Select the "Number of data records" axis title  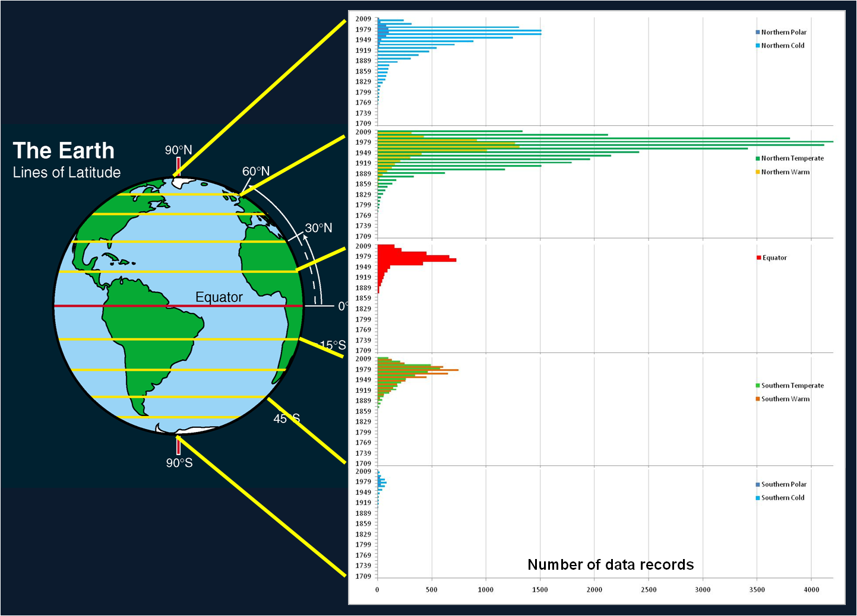point(611,564)
